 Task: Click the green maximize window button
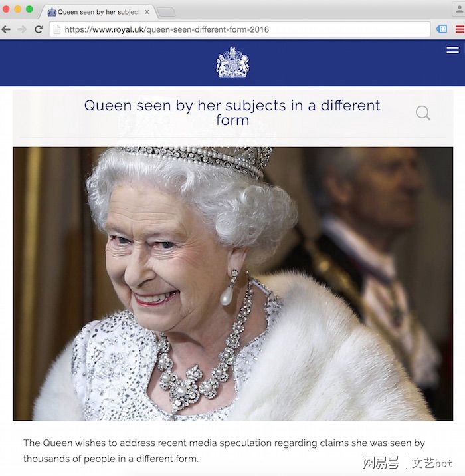point(29,9)
